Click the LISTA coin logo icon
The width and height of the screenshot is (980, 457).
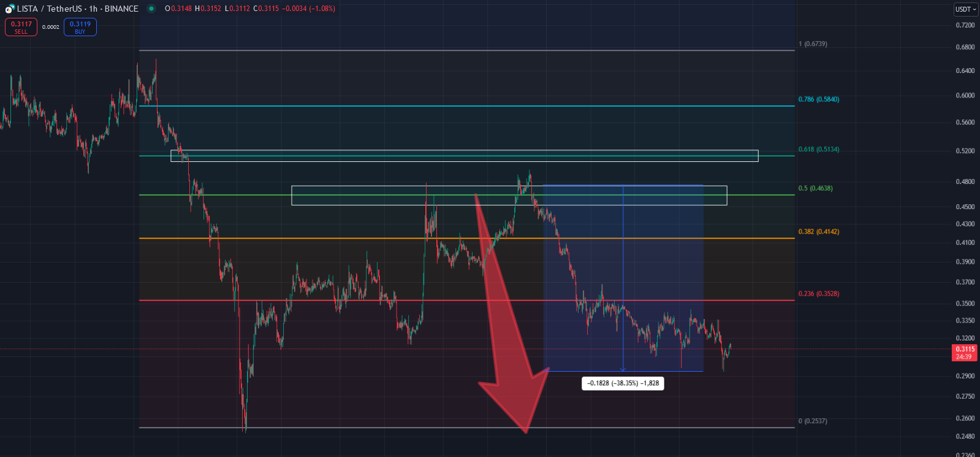tap(9, 9)
